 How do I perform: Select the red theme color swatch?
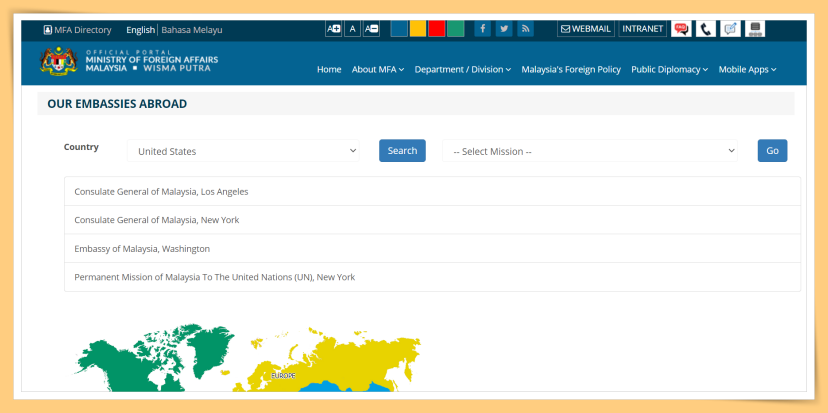tap(437, 29)
